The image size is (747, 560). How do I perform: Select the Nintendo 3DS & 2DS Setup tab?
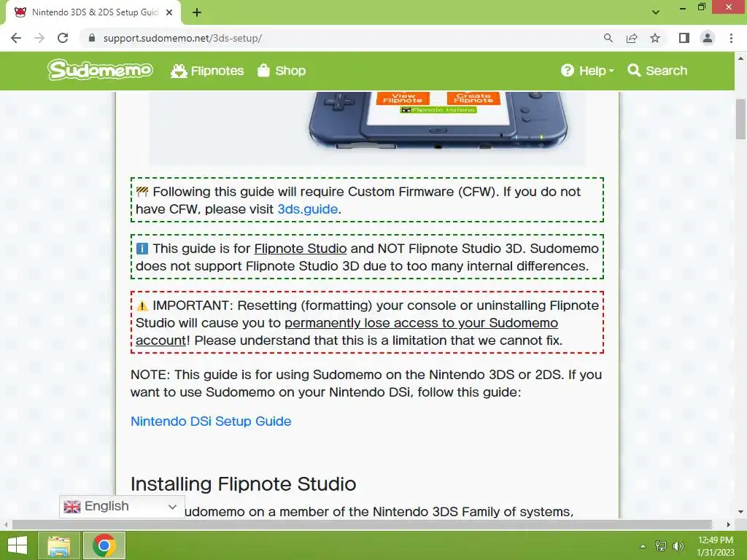click(93, 12)
